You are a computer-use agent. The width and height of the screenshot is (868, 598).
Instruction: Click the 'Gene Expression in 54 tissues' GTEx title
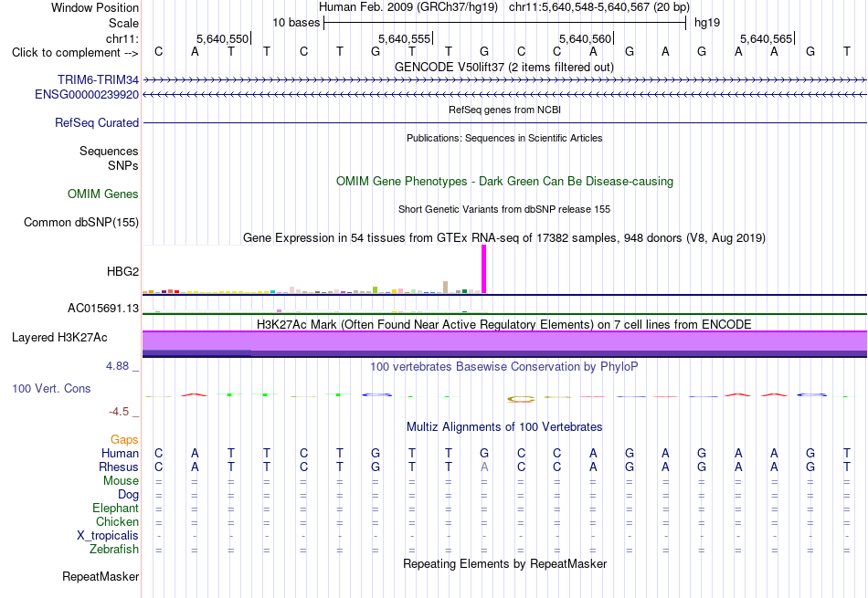[504, 238]
